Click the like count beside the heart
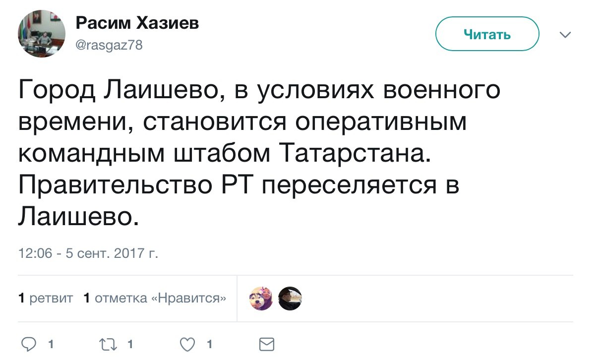 pos(210,344)
